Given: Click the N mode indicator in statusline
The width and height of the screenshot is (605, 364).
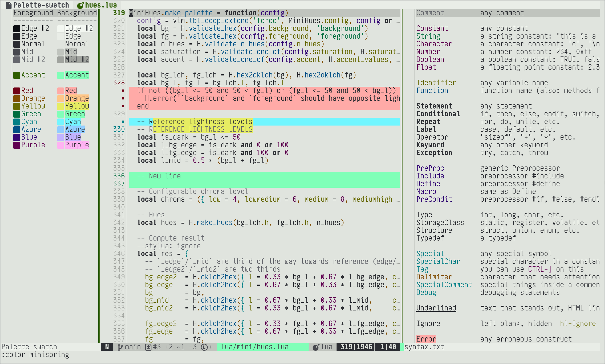Looking at the screenshot, I should tap(107, 347).
